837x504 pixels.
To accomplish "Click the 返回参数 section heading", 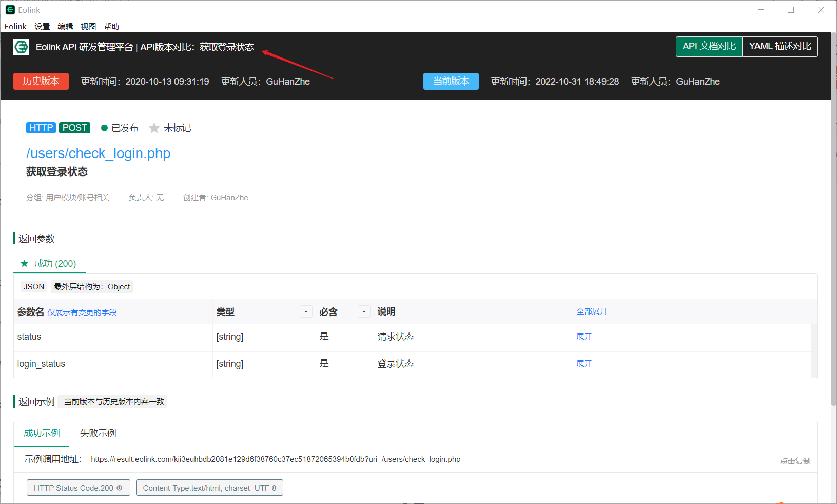I will pos(36,239).
